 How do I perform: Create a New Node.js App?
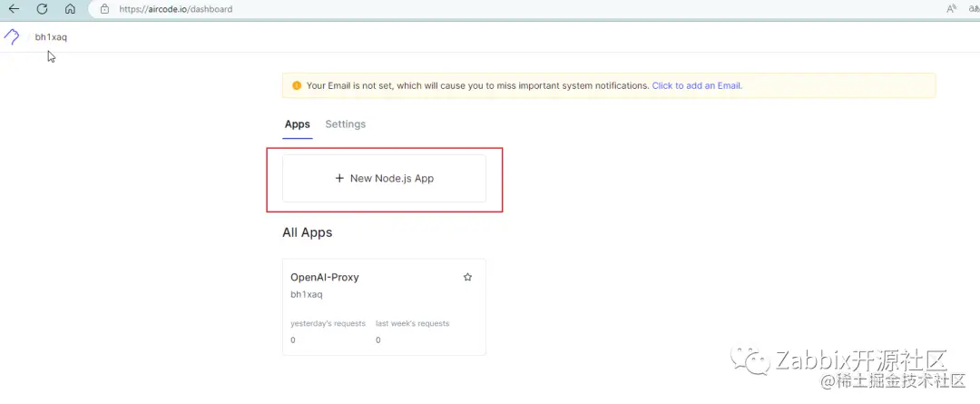click(x=385, y=178)
